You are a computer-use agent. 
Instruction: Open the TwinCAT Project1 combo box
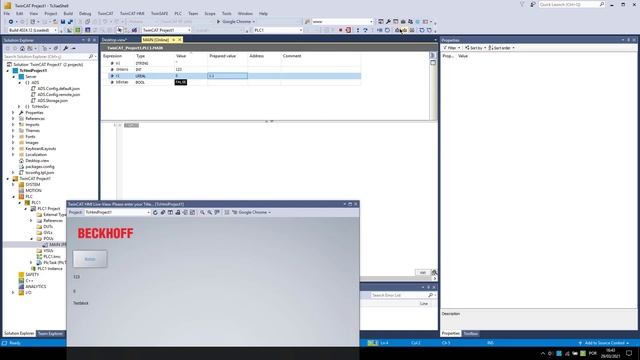[x=167, y=30]
